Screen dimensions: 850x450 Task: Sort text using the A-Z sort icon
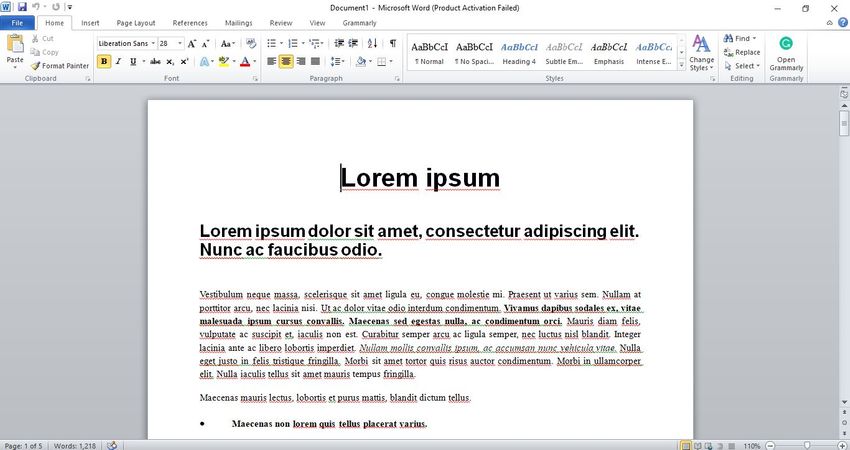tap(374, 44)
